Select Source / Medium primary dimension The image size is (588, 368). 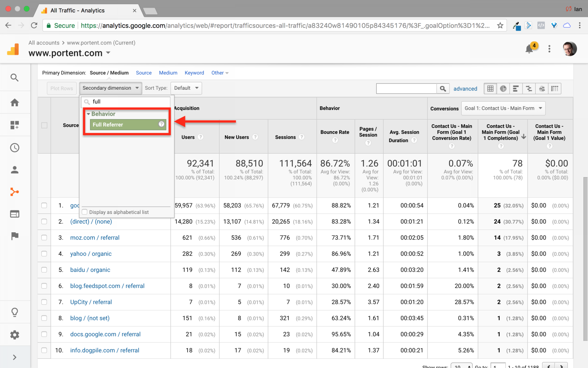(x=109, y=73)
